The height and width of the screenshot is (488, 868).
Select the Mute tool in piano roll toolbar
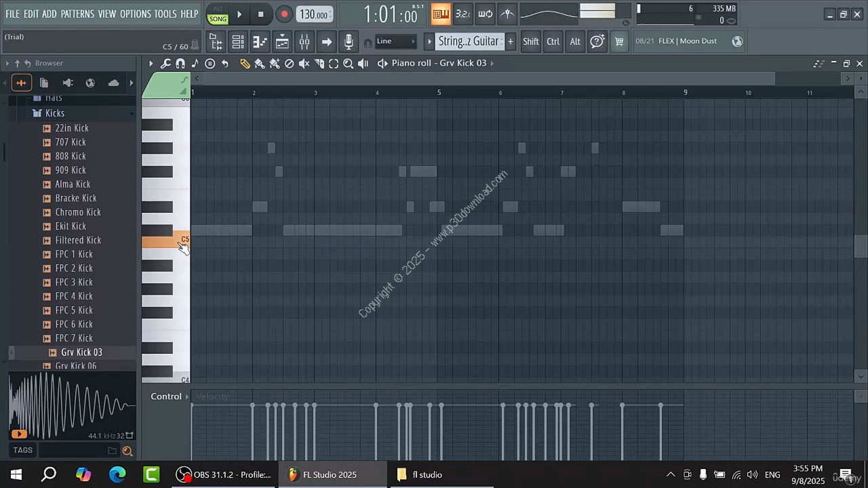point(304,63)
